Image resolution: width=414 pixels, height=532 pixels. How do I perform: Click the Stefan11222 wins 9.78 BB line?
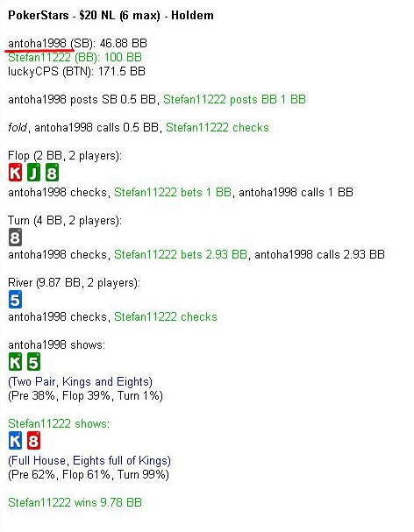click(75, 502)
